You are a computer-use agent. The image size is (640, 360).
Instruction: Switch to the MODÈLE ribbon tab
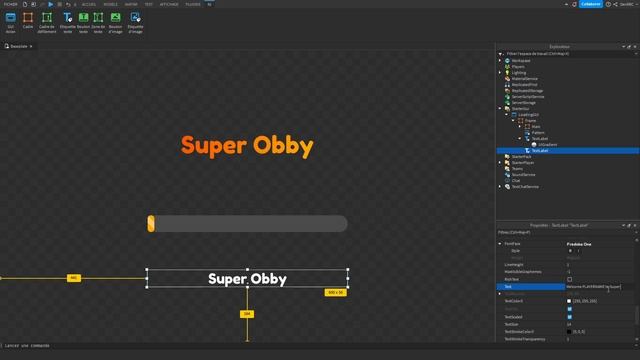[110, 4]
